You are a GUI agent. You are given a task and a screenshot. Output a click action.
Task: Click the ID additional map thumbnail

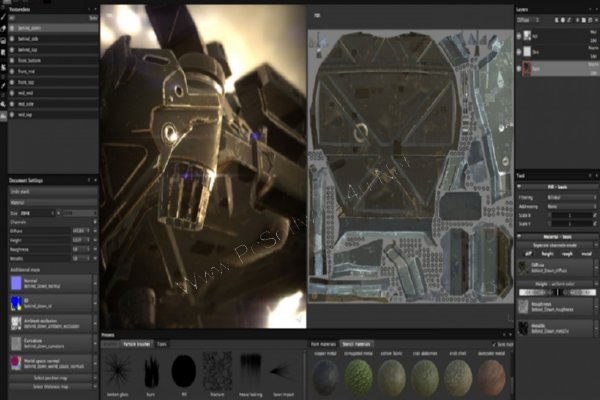[16, 303]
